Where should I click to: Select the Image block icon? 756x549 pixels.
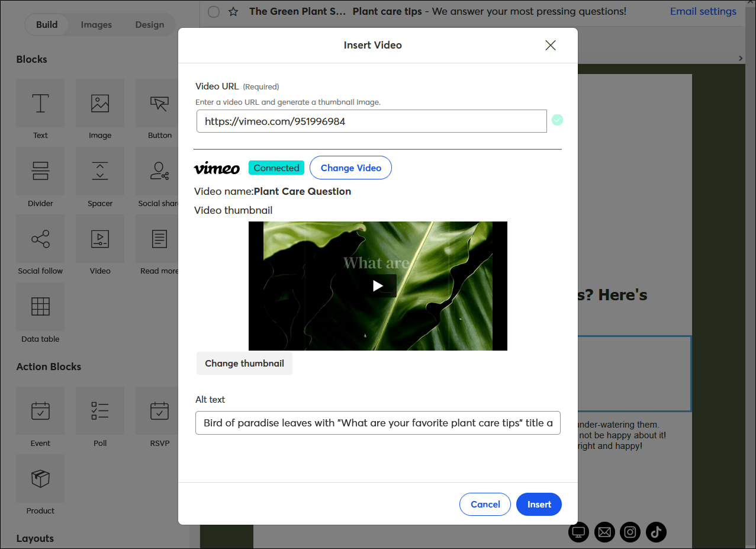[x=99, y=103]
